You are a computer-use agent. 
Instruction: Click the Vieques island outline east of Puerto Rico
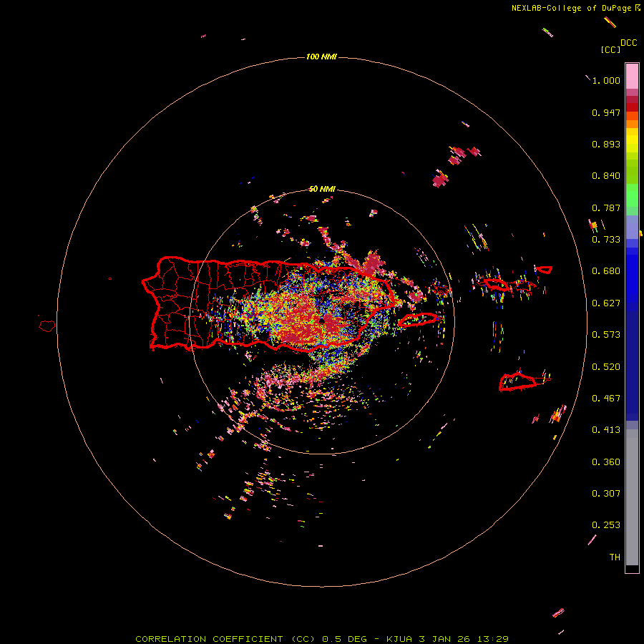(x=418, y=320)
